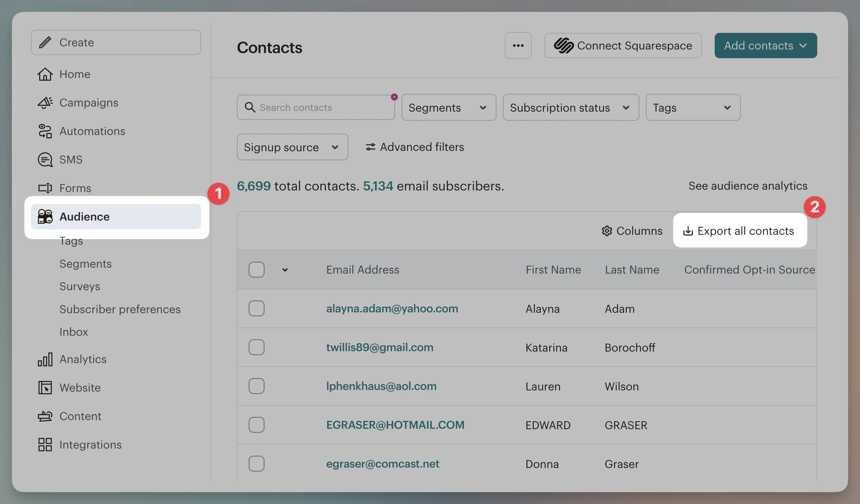The image size is (860, 504).
Task: Check the box for alayna.adam@yahoo.com
Action: click(x=257, y=308)
